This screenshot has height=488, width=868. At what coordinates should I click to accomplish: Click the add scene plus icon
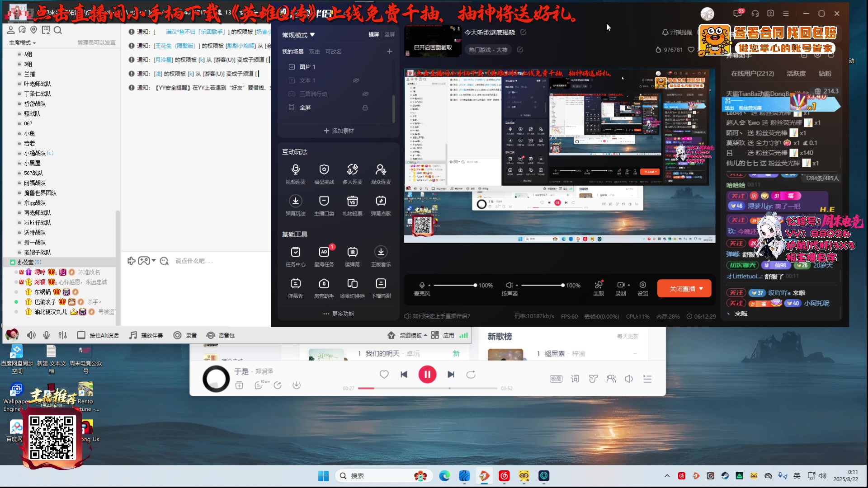coord(389,52)
